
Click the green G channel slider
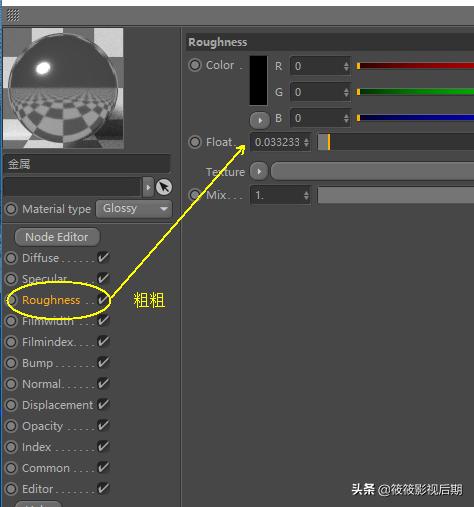pos(415,92)
